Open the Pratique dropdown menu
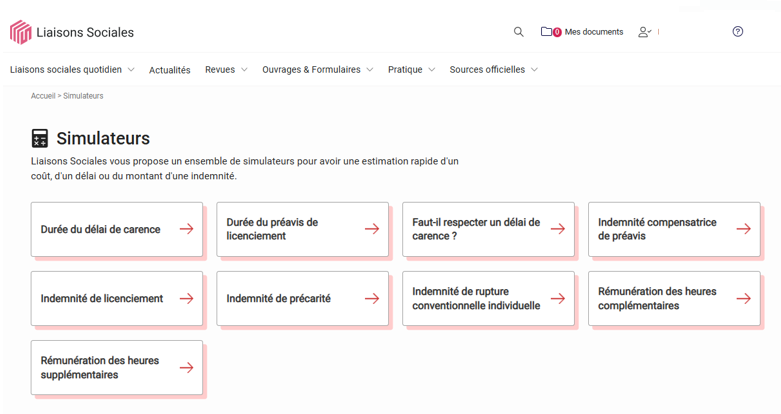 click(x=411, y=70)
